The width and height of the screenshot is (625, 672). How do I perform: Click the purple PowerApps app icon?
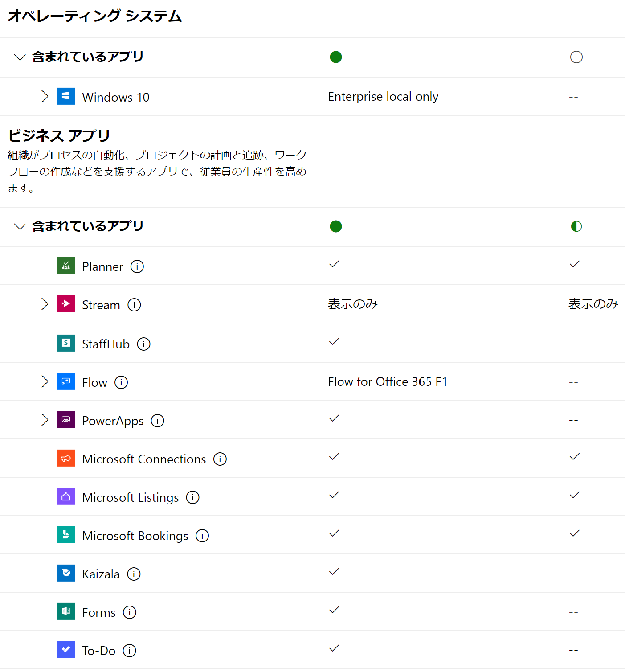click(x=66, y=420)
